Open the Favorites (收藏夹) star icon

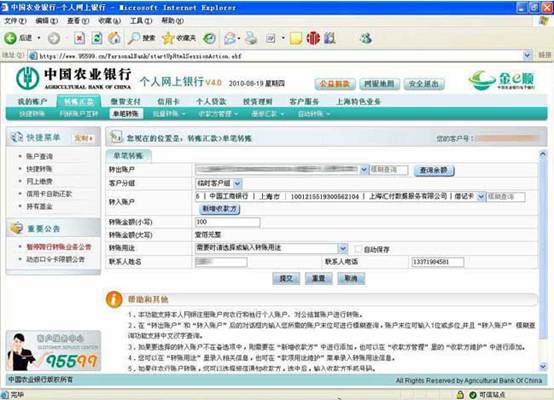tap(168, 38)
